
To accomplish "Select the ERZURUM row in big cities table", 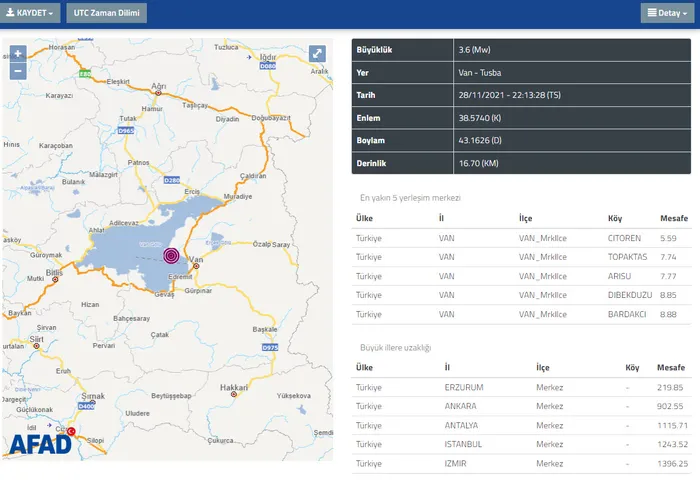I will pyautogui.click(x=520, y=387).
